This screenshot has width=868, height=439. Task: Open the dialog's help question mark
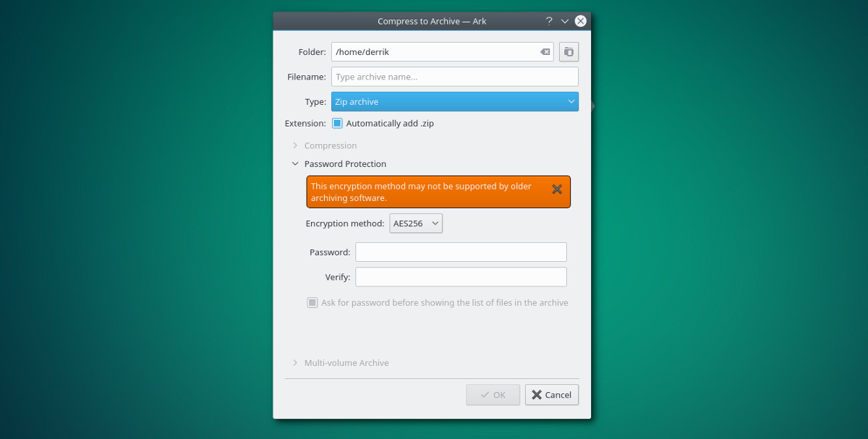coord(549,21)
